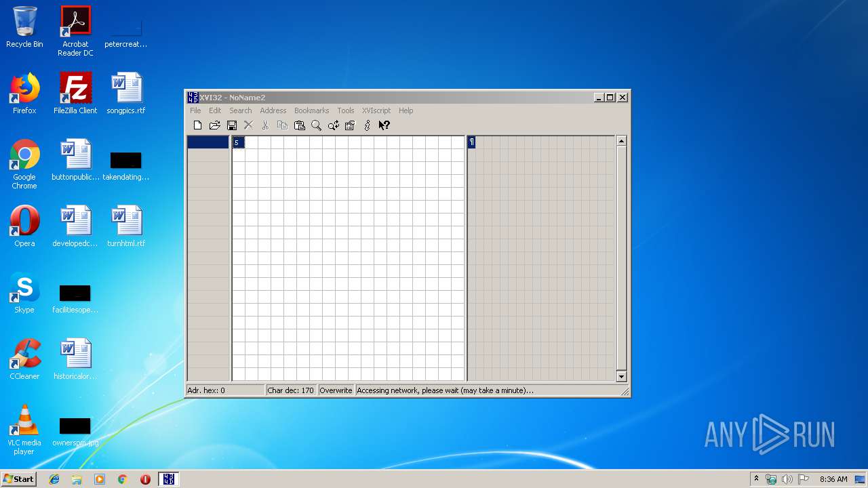
Task: Open the Bookmarks menu
Action: [311, 110]
